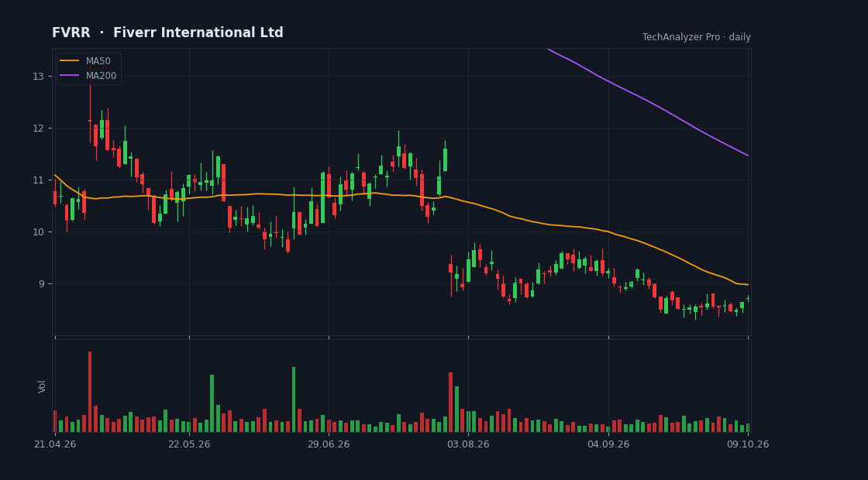Click the price axis label 11
868x480 pixels.
(x=38, y=180)
